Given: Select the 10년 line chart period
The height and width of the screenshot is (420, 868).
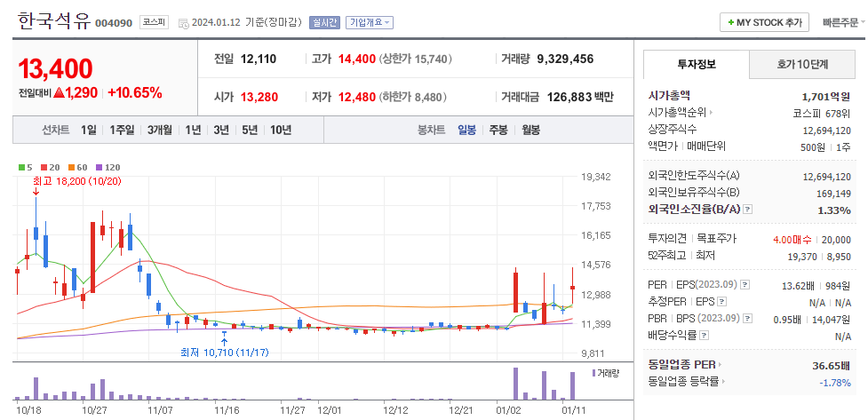Looking at the screenshot, I should (x=281, y=130).
